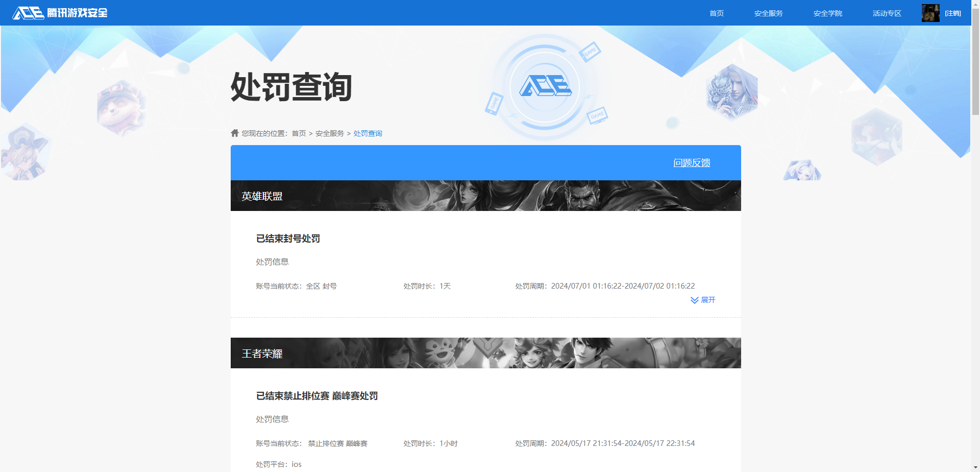980x472 pixels.
Task: Click the 英雄联盟 game banner
Action: click(x=485, y=196)
